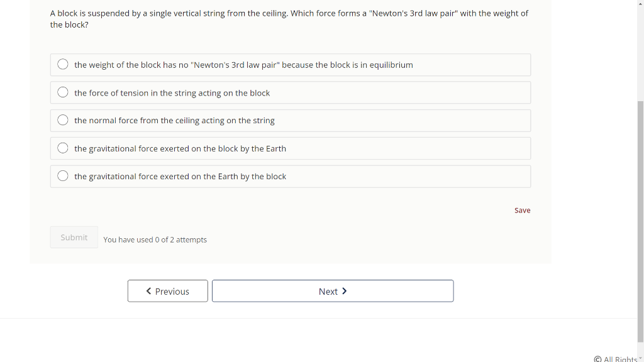Select radio button for normal force option
644x362 pixels.
point(63,119)
